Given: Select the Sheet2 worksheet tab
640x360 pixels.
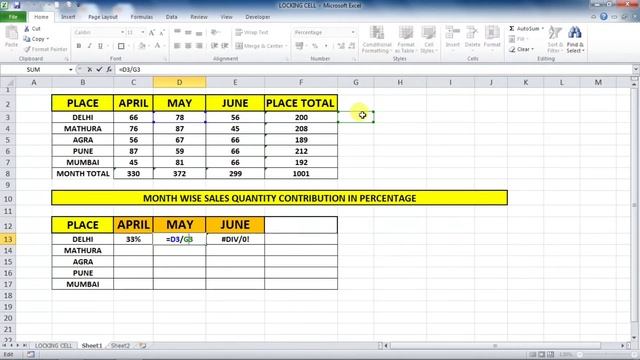Looking at the screenshot, I should (x=120, y=346).
